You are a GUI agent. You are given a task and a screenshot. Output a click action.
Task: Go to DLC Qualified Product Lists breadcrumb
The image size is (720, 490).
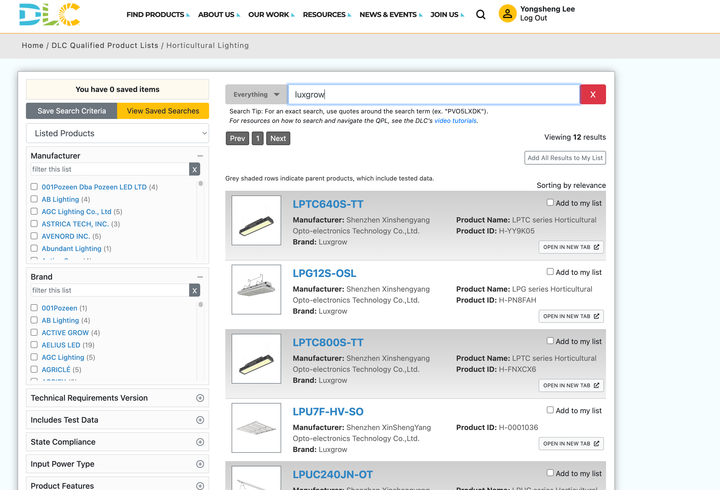[x=105, y=45]
